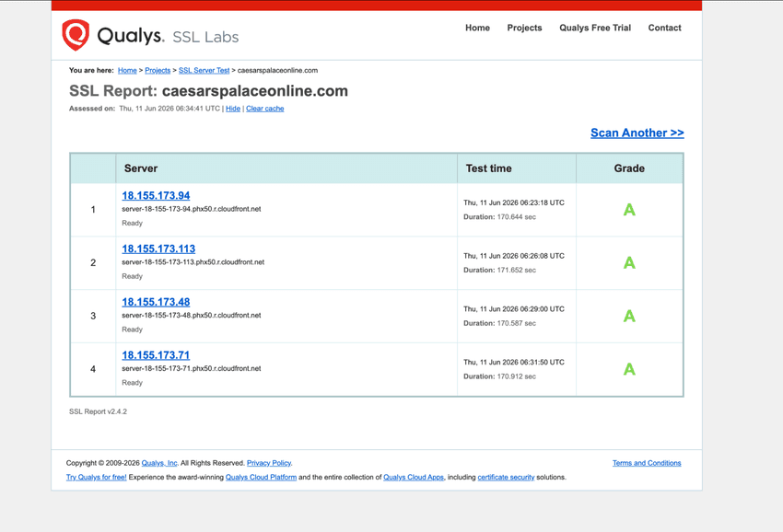
Task: Click the test time 06:29:00 UTC
Action: 514,309
